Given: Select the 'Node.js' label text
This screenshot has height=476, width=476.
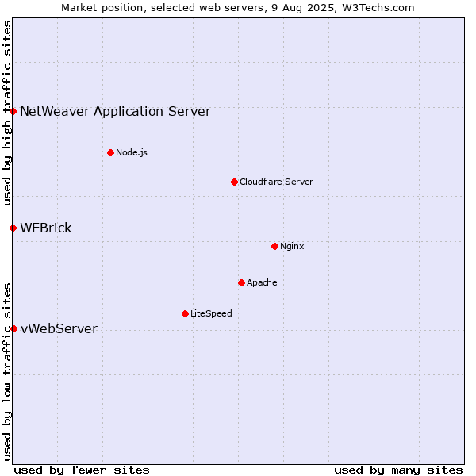Looking at the screenshot, I should tap(132, 152).
